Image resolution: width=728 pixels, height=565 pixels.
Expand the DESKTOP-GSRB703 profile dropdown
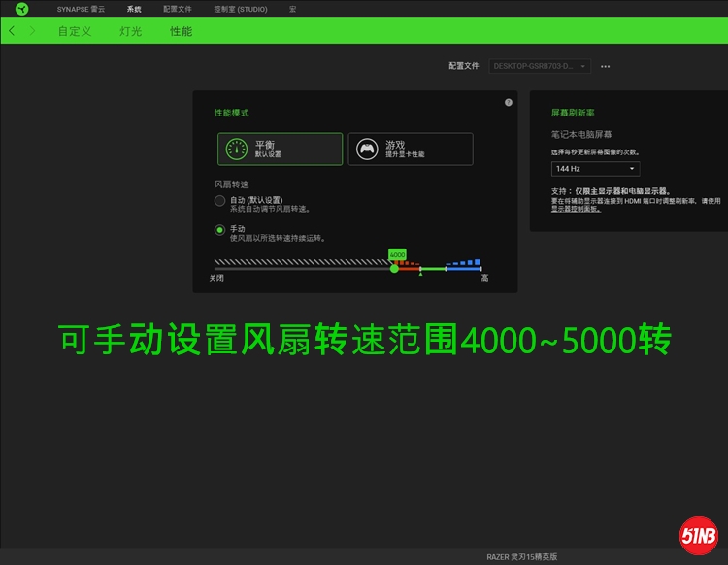tap(540, 66)
